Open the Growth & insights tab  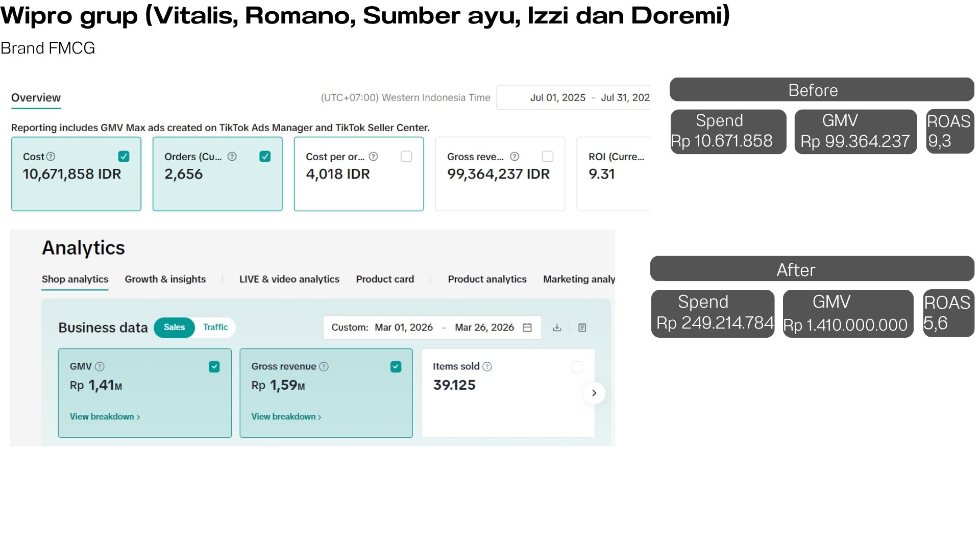165,279
